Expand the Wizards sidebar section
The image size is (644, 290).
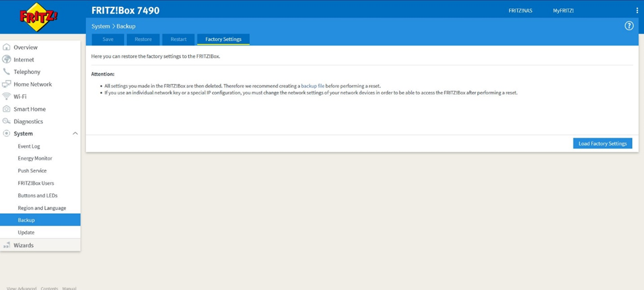(24, 245)
